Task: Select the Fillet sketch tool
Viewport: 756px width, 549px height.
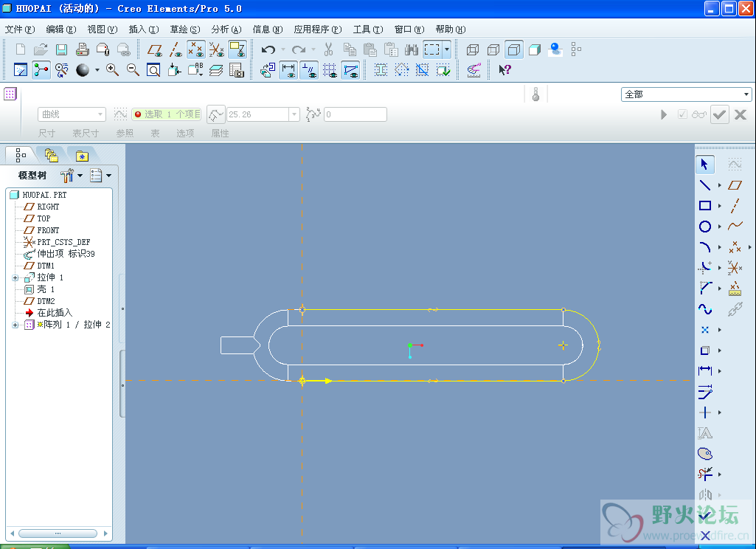Action: [705, 268]
